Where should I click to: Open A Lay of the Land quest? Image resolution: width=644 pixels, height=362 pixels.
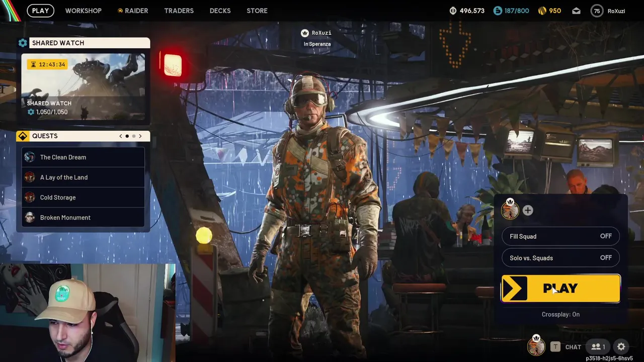[x=83, y=177]
